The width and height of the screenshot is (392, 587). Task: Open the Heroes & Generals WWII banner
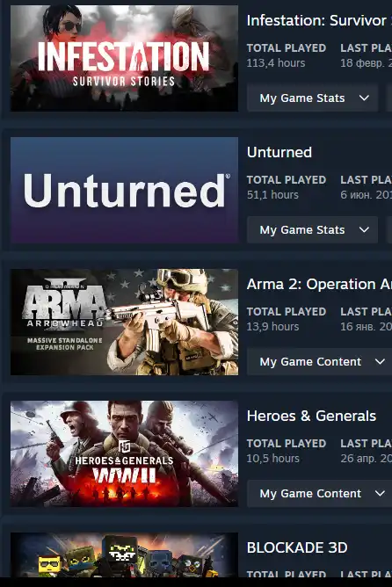click(x=124, y=453)
